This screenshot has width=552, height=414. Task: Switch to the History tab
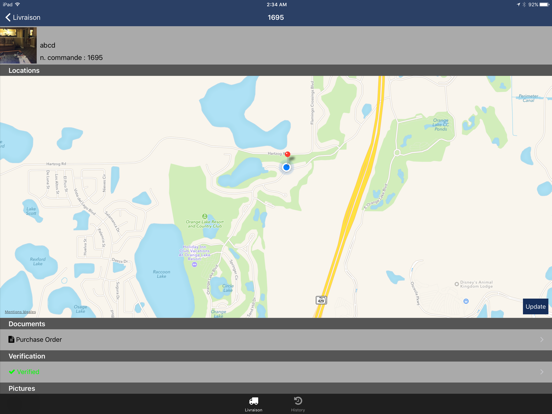tap(298, 404)
